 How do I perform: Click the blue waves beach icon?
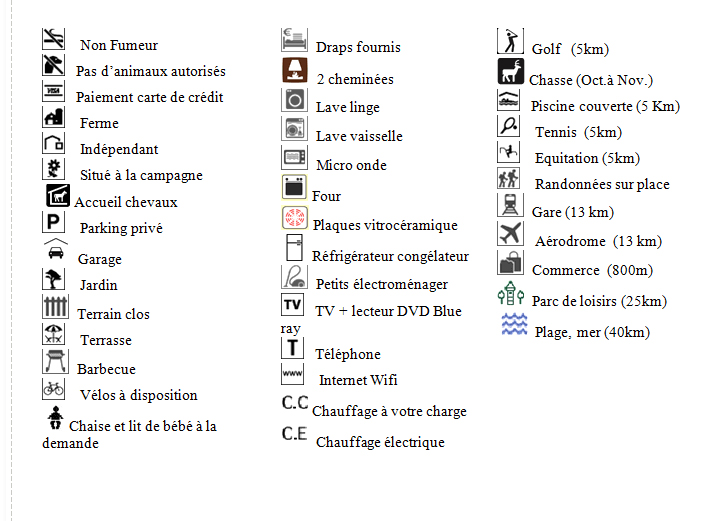514,325
